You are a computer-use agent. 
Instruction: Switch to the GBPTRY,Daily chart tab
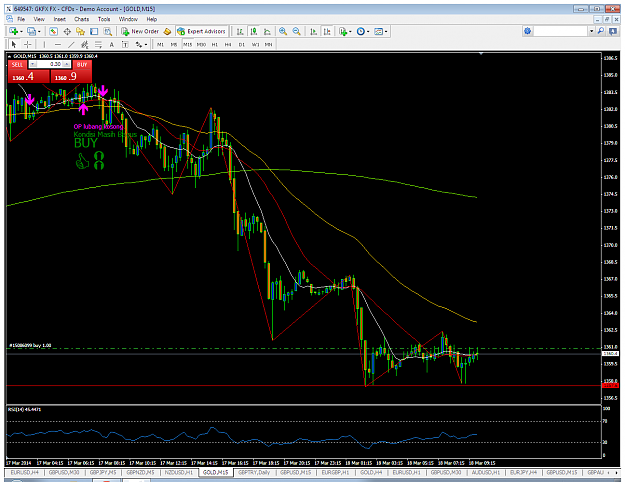coord(254,472)
